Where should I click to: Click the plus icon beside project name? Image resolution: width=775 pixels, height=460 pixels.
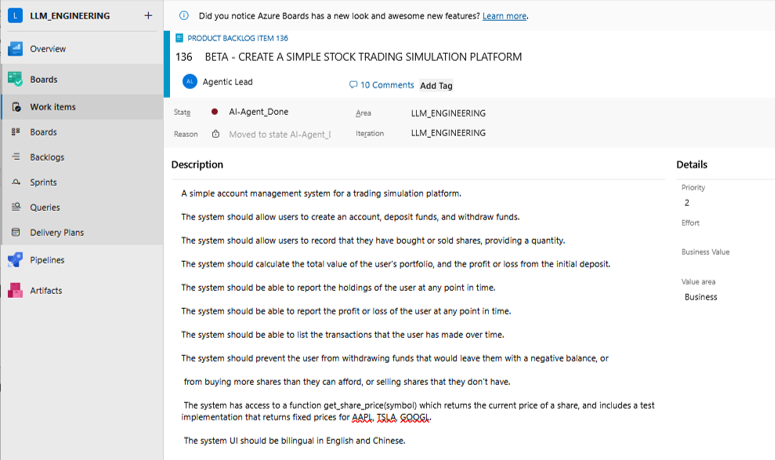coord(148,16)
